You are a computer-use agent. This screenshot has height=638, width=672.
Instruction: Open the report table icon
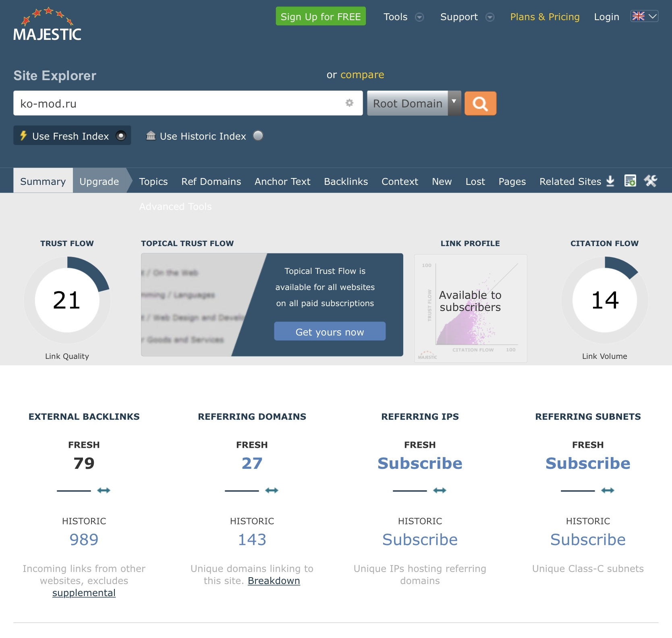(630, 181)
